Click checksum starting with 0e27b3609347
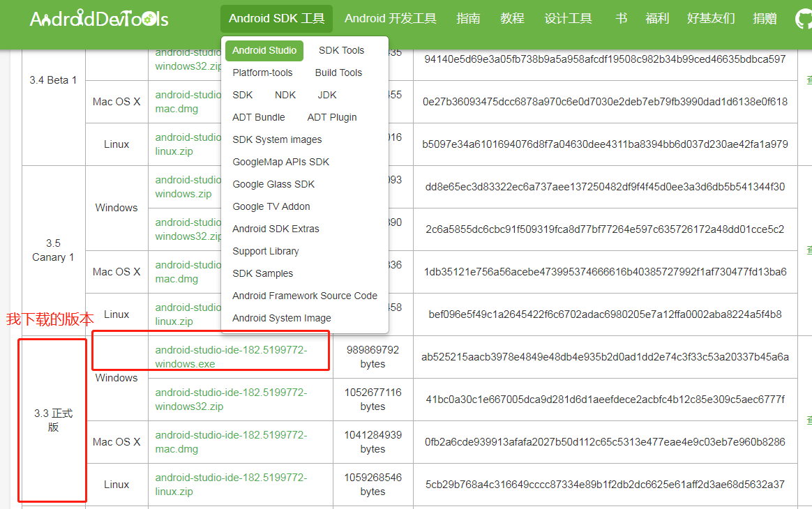The height and width of the screenshot is (509, 812). coord(605,102)
